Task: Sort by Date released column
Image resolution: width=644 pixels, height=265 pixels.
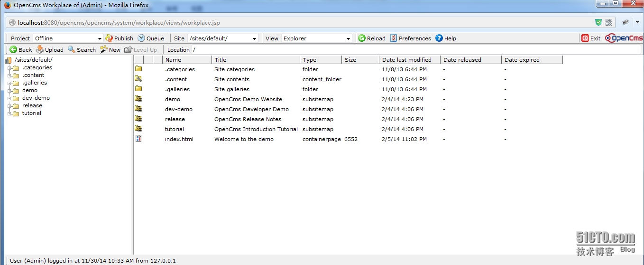Action: 470,60
